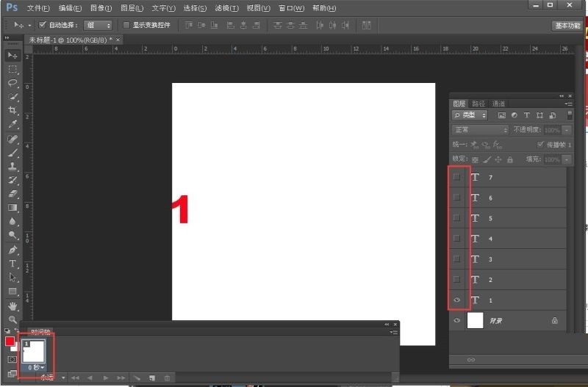Select the Zoom magnifier tool
588x387 pixels.
click(12, 319)
